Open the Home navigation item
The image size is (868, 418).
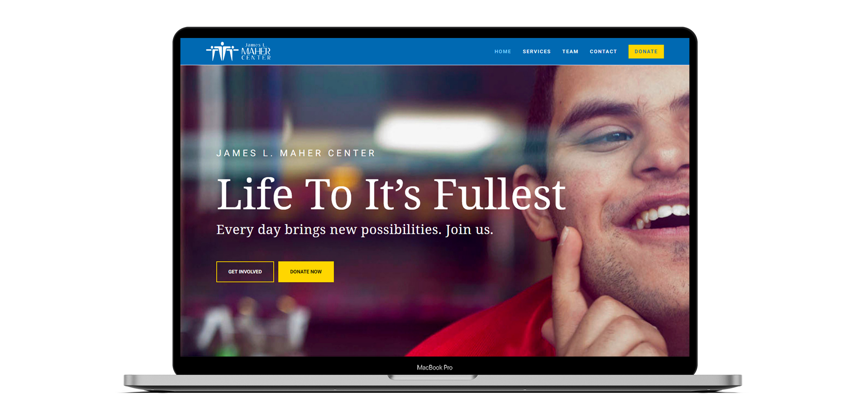[x=503, y=52]
